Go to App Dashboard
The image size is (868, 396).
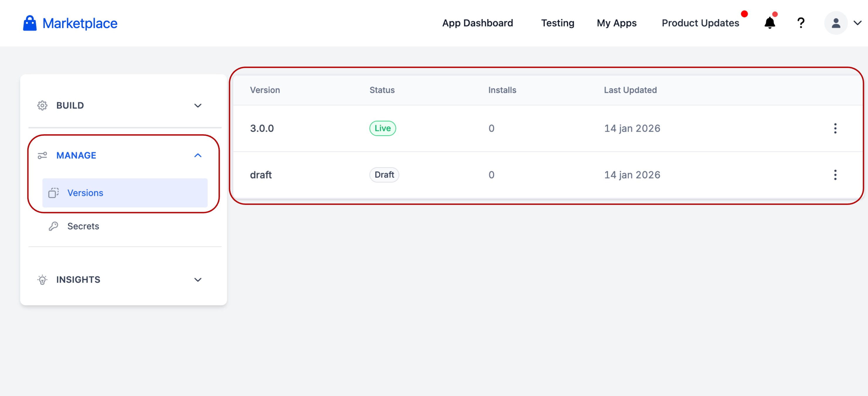[x=478, y=23]
